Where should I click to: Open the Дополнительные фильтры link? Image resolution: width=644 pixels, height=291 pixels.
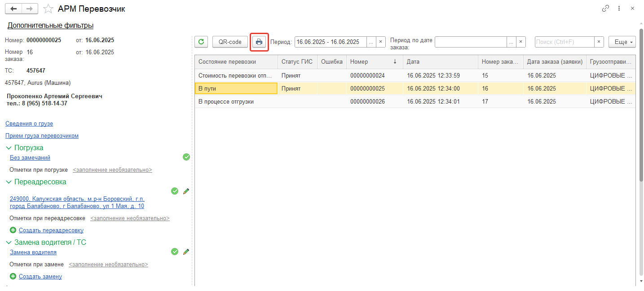tap(50, 26)
